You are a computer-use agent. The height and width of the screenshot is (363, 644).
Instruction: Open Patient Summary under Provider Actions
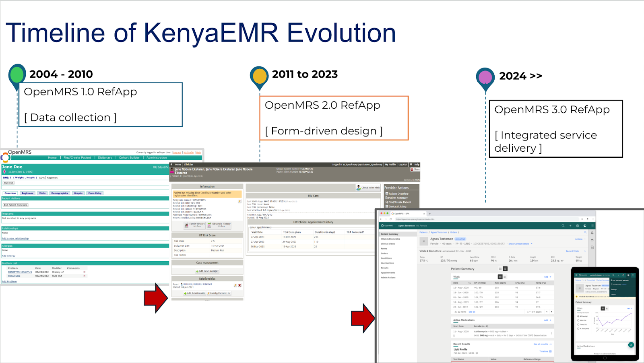tap(396, 198)
